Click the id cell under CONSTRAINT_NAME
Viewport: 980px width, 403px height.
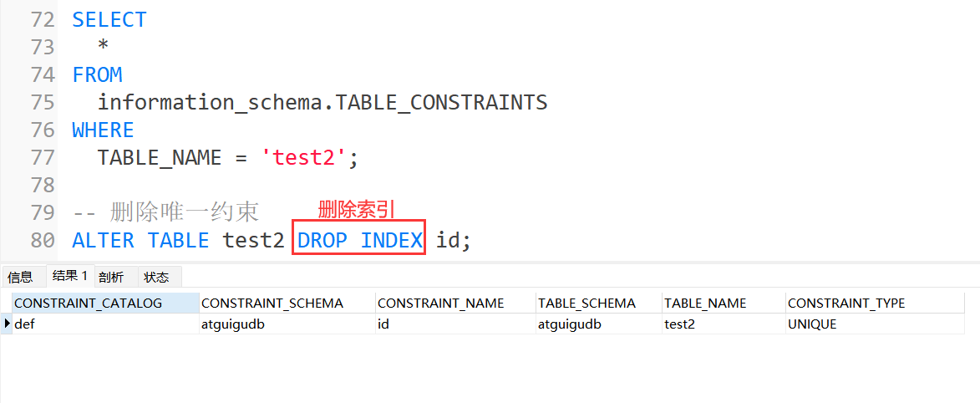click(383, 324)
